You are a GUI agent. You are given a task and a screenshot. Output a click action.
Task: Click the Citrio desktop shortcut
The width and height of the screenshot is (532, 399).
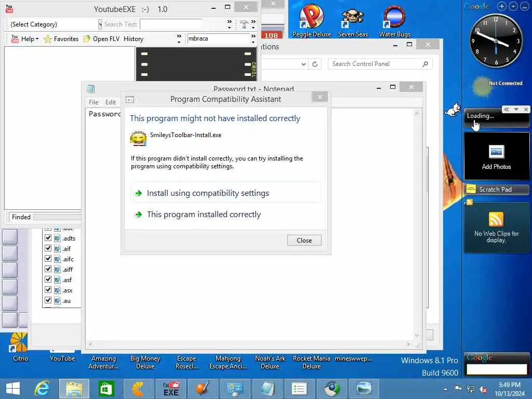20,347
